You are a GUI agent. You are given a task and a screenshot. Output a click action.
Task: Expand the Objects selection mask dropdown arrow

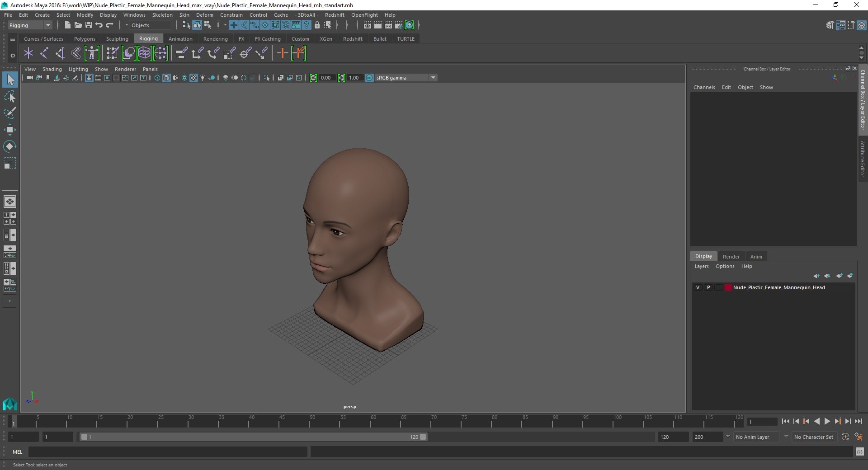(x=127, y=25)
